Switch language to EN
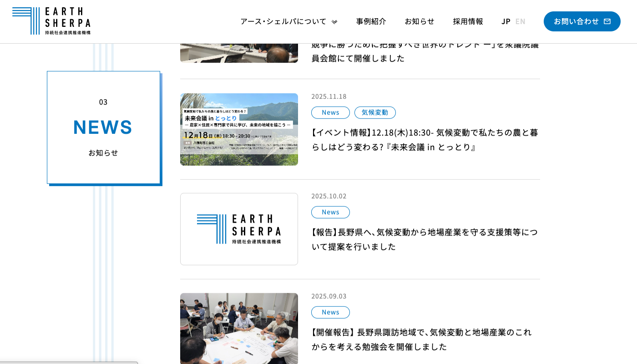The height and width of the screenshot is (364, 637). click(x=520, y=21)
